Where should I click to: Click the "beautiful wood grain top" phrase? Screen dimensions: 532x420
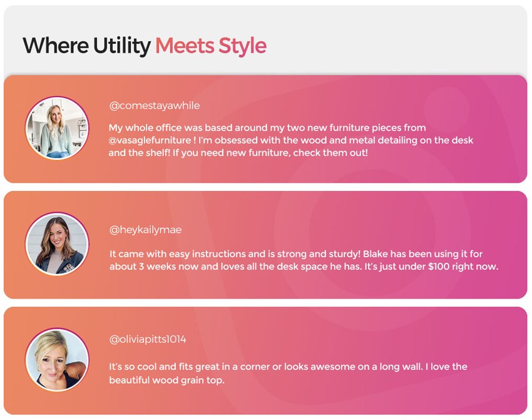coord(166,380)
